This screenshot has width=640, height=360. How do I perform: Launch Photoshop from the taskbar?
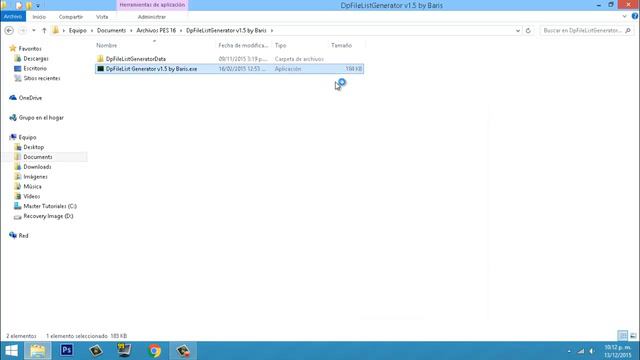67,350
